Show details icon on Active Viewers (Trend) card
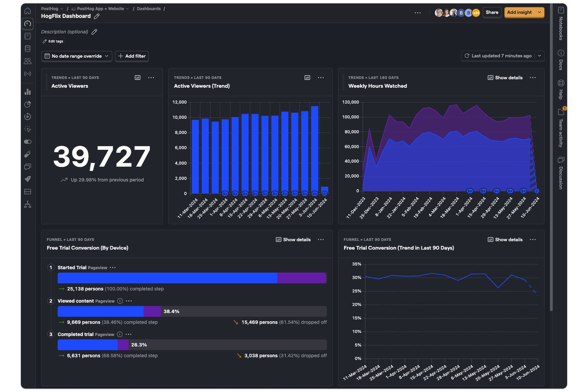 (x=307, y=78)
